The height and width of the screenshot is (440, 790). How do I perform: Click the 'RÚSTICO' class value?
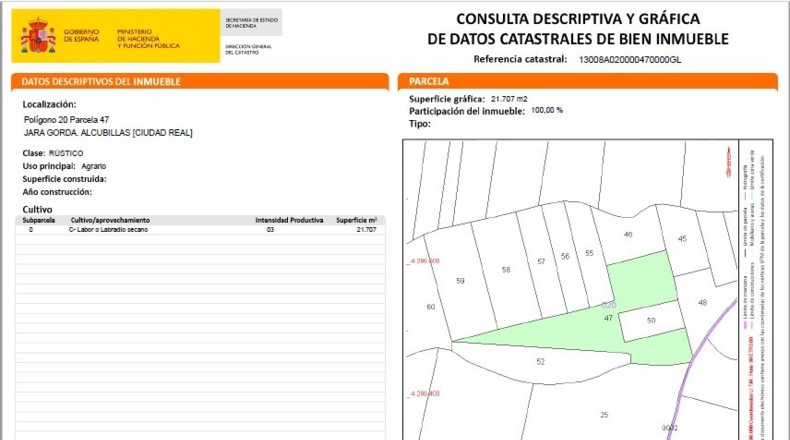point(66,153)
